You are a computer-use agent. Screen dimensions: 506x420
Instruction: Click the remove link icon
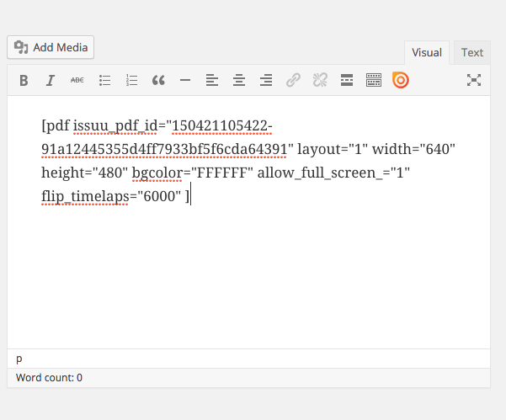point(320,80)
